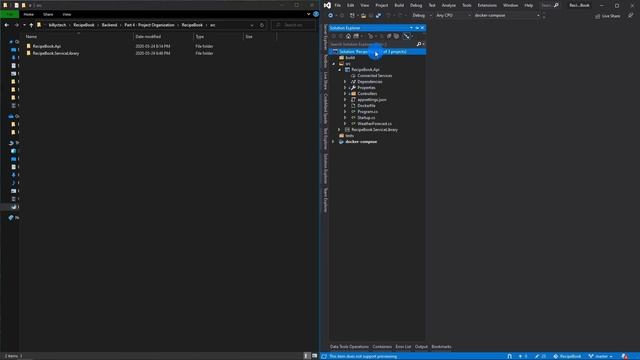This screenshot has height=360, width=640.
Task: Click notifications icon in Visual Studio status bar
Action: point(625,356)
